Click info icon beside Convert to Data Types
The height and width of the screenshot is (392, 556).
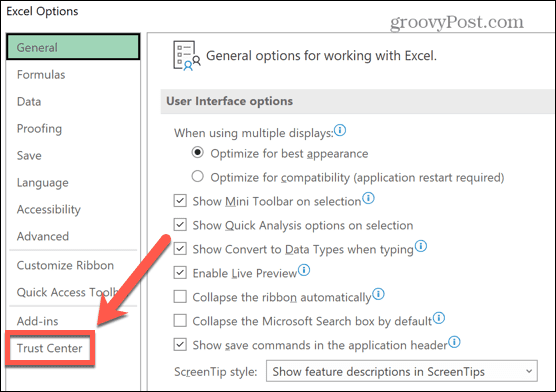click(421, 246)
